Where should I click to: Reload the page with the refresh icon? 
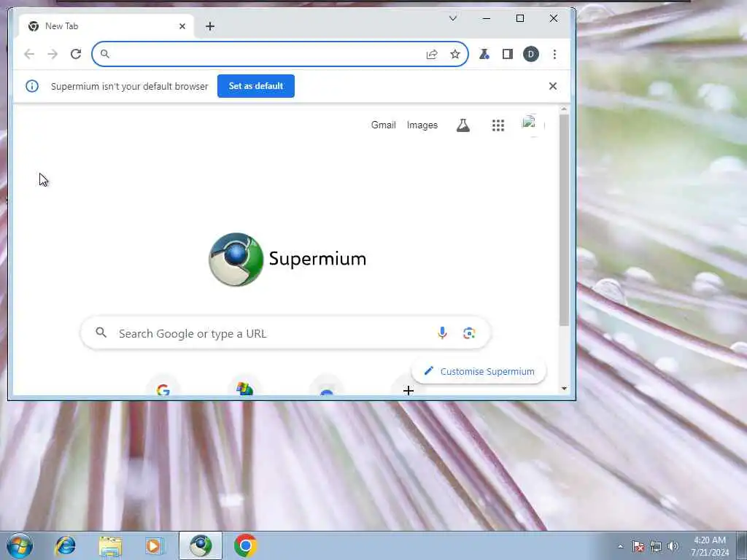pyautogui.click(x=76, y=54)
